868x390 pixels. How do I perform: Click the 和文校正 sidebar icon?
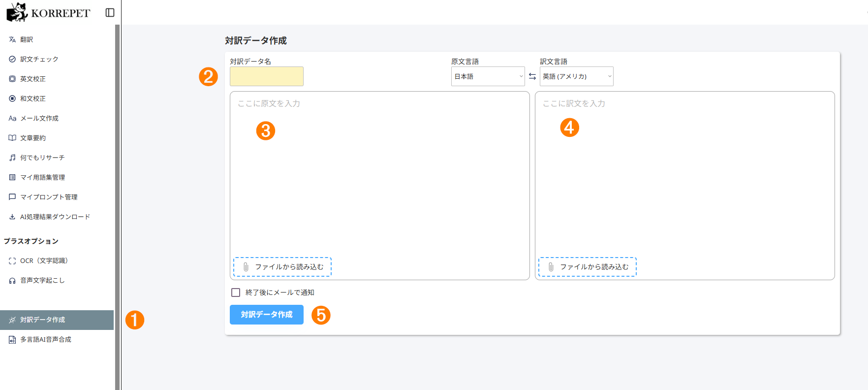coord(12,98)
